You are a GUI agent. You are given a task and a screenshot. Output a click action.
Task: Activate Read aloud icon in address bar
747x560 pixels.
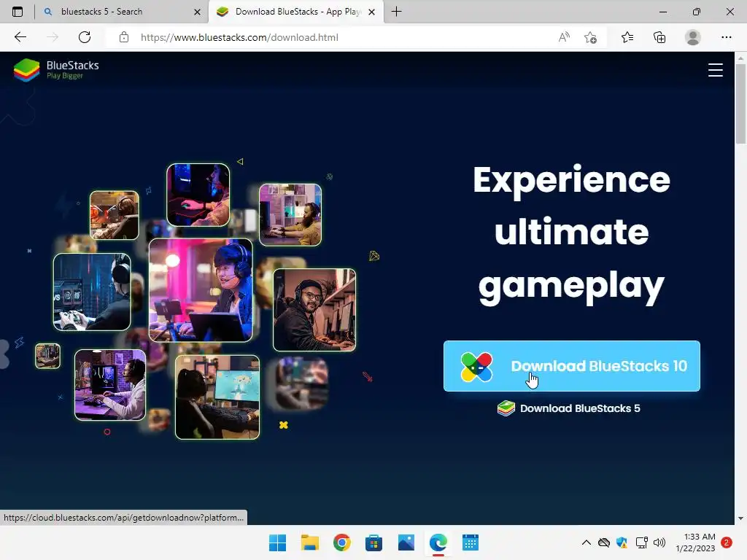(564, 37)
